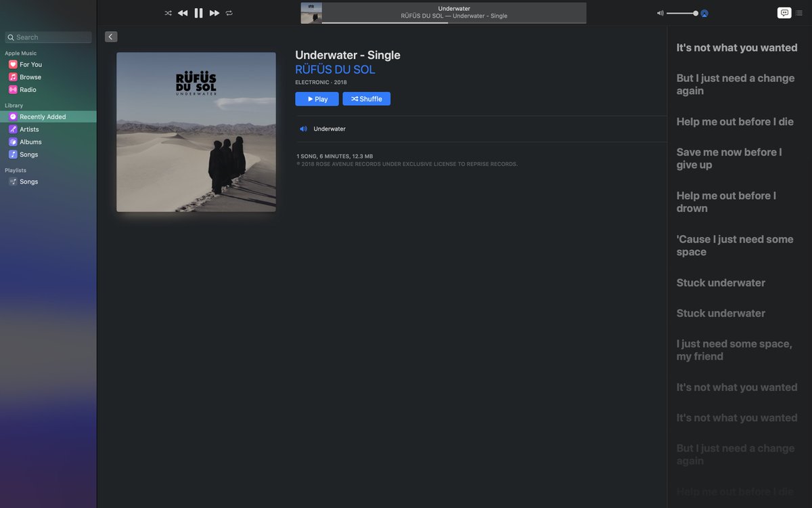Click the Apple Music section header
The height and width of the screenshot is (508, 812).
pyautogui.click(x=20, y=53)
